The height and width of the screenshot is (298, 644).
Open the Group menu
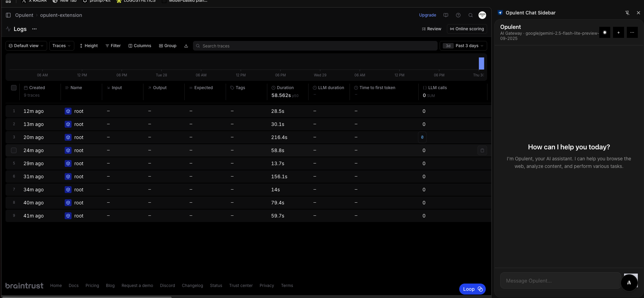pyautogui.click(x=168, y=46)
